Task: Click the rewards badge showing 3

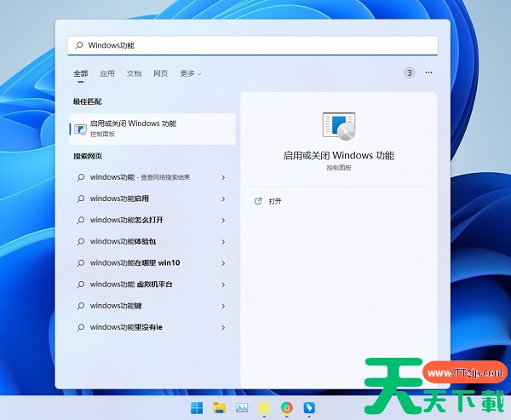Action: point(410,72)
